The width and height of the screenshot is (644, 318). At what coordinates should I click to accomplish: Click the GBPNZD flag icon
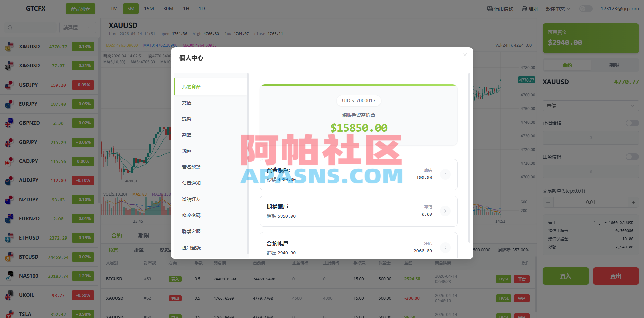[9, 123]
